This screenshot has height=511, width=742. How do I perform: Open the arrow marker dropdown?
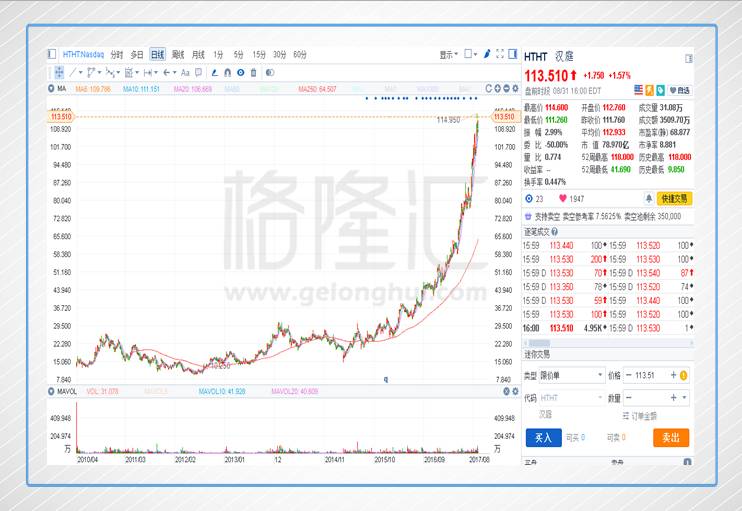click(174, 73)
